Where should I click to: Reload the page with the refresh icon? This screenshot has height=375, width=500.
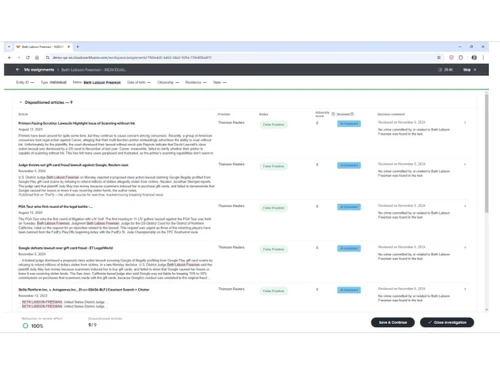(28, 58)
